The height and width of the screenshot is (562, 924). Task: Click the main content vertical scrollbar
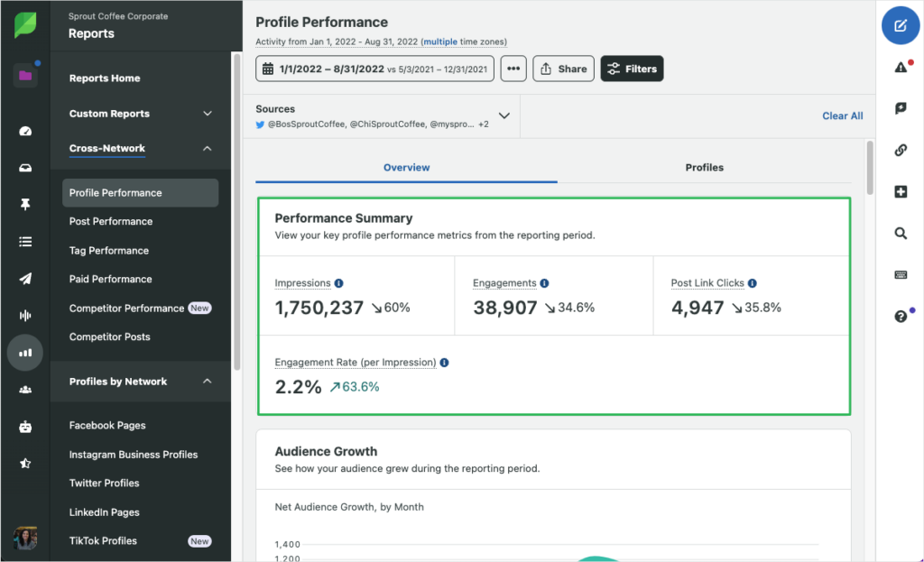870,167
